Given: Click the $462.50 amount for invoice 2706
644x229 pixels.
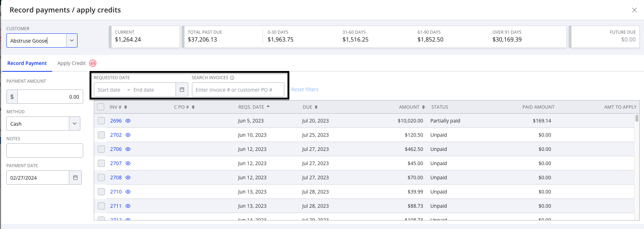Looking at the screenshot, I should click(414, 149).
